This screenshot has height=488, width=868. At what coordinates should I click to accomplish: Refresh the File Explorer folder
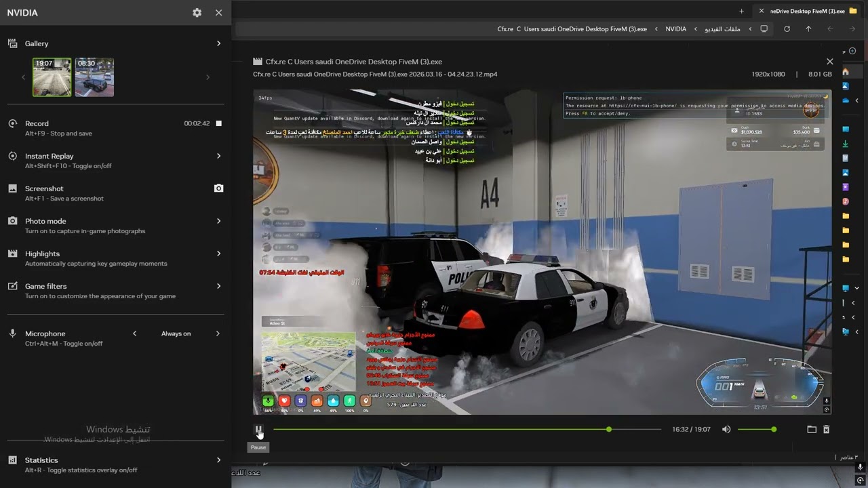point(787,29)
